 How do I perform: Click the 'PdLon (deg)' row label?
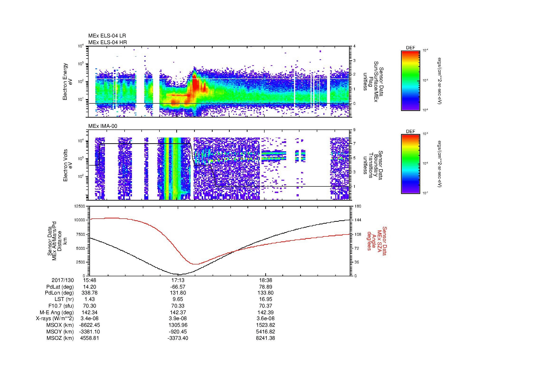click(60, 293)
